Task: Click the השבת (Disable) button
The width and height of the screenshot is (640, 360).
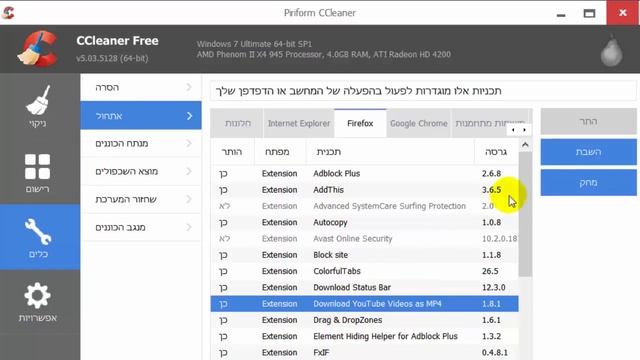Action: click(x=588, y=152)
